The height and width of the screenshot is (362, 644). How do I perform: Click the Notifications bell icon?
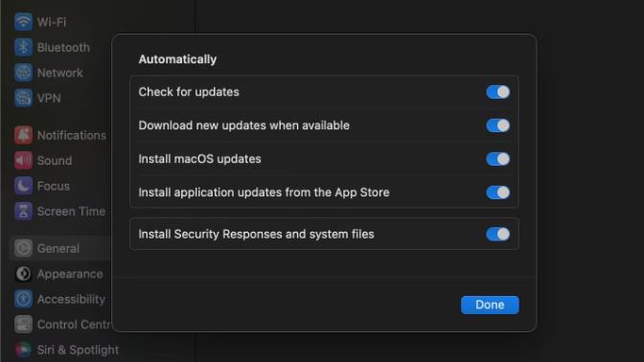point(23,135)
